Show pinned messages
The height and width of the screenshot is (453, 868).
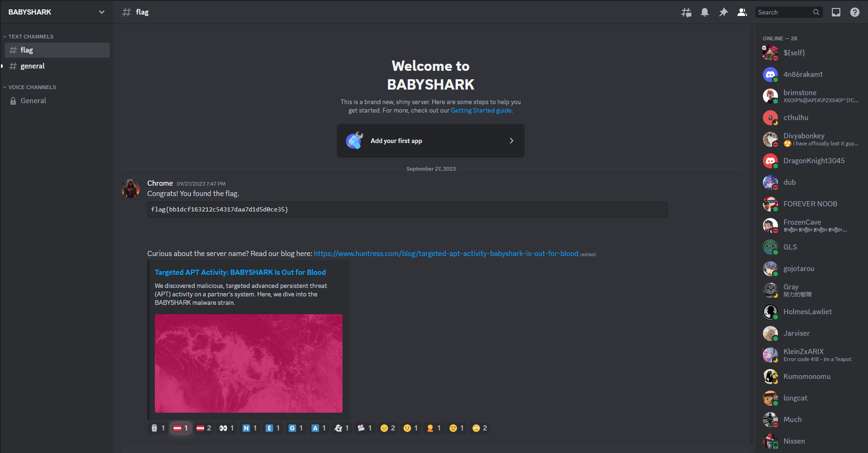tap(723, 12)
